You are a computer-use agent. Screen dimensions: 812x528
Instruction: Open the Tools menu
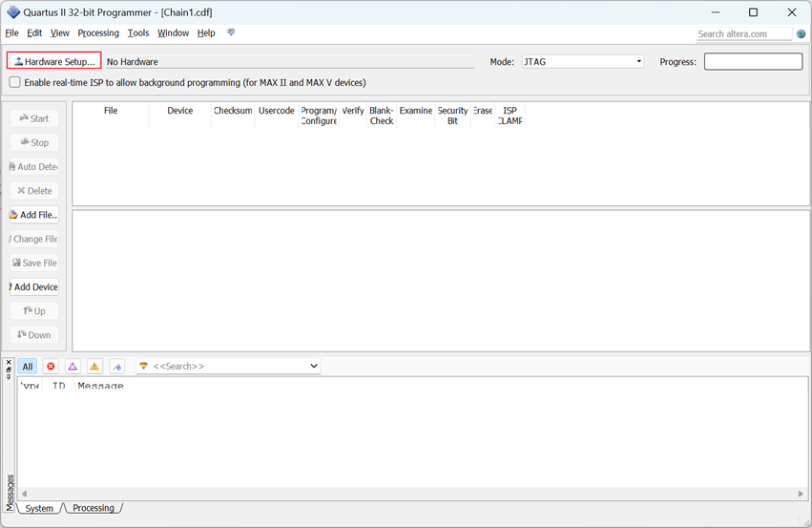pos(138,33)
